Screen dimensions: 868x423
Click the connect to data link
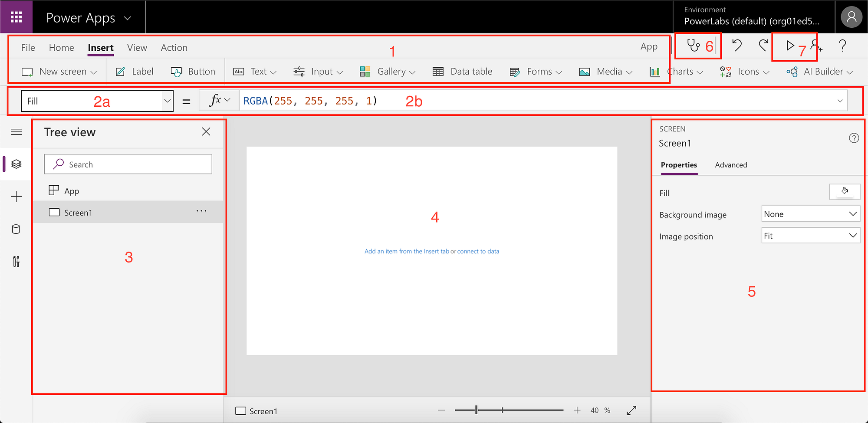click(x=478, y=251)
